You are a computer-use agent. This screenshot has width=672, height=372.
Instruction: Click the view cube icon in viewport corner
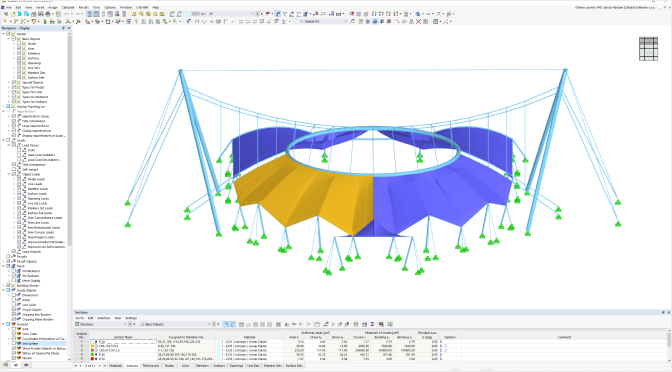tap(648, 48)
